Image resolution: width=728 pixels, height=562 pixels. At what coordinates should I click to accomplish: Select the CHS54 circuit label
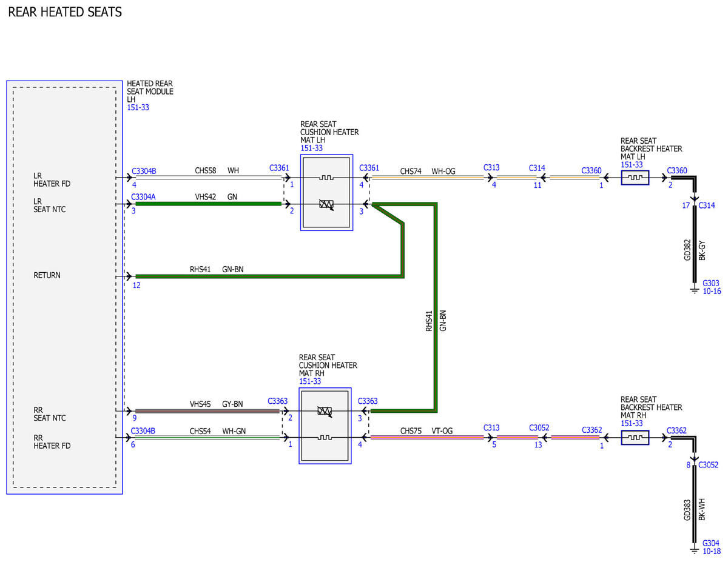(200, 430)
